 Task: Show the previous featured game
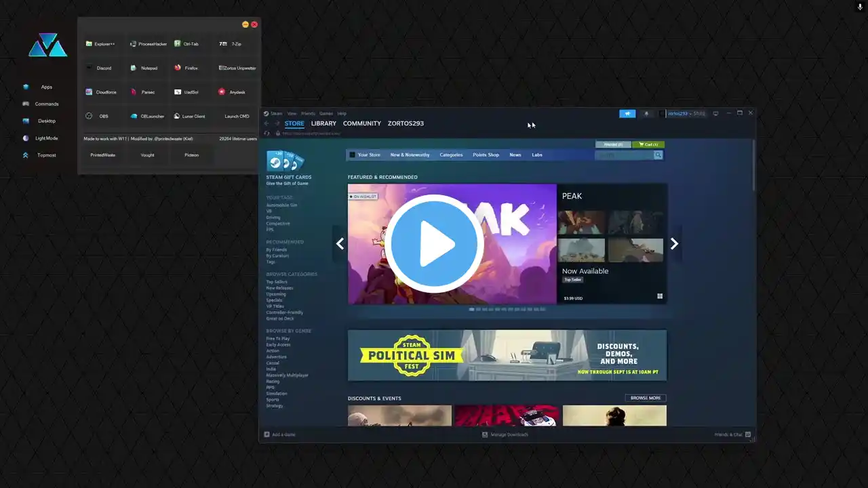(340, 244)
